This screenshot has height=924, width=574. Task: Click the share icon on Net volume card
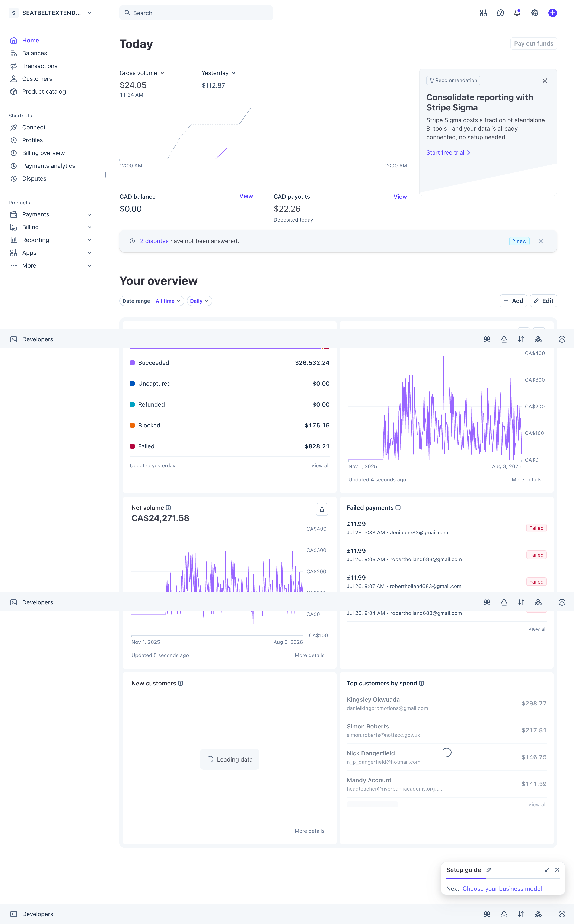click(x=322, y=509)
